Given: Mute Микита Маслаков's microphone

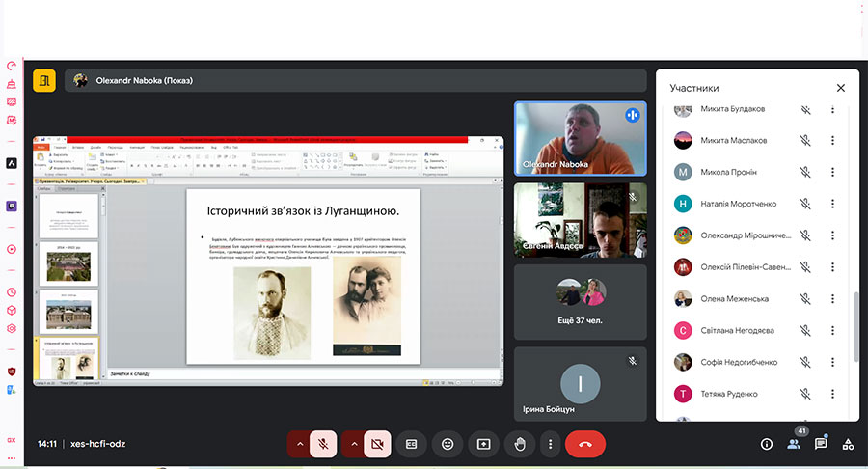Looking at the screenshot, I should point(804,140).
